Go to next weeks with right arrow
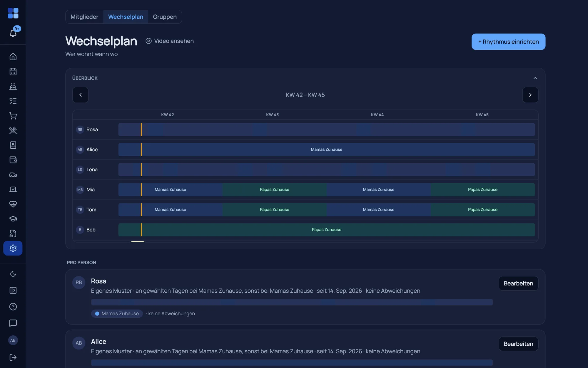Viewport: 588px width, 368px height. (x=530, y=95)
